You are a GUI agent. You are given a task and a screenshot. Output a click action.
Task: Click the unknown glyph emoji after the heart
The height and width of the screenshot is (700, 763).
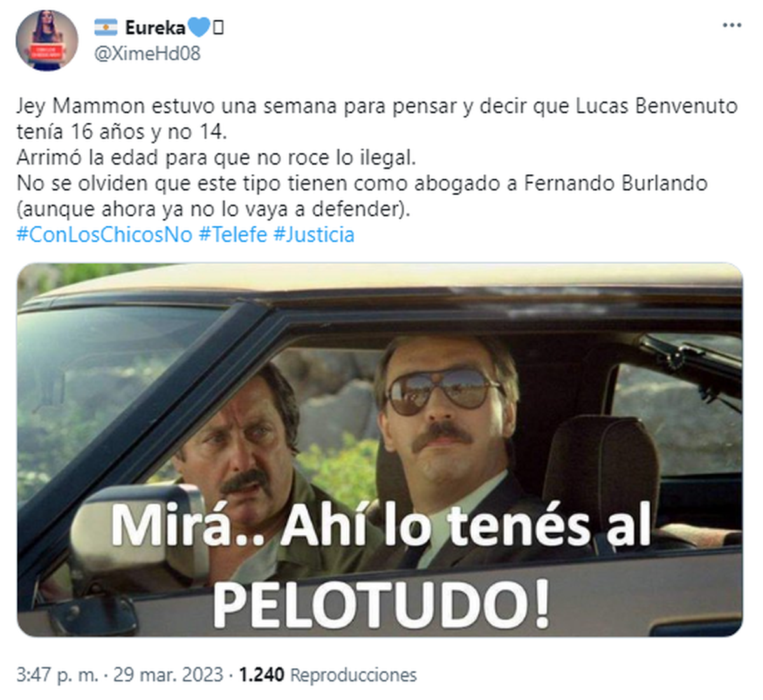218,27
